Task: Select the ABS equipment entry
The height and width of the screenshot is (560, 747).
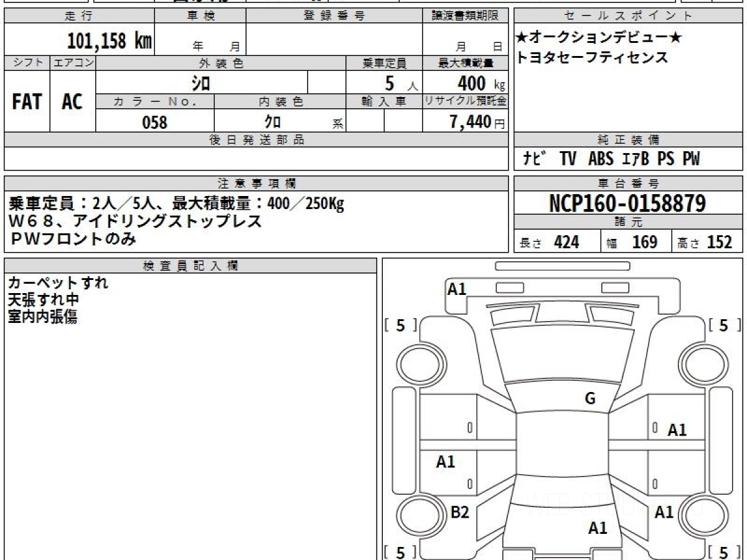Action: point(601,159)
